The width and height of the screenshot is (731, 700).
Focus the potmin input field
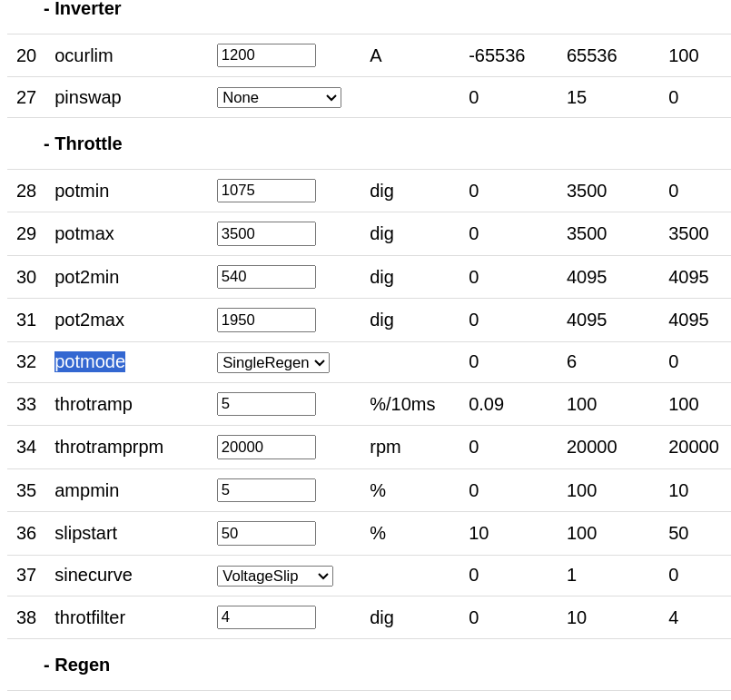(266, 191)
